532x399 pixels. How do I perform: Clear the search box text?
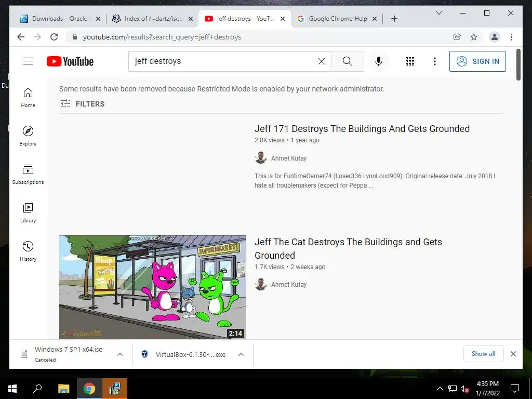click(x=321, y=61)
